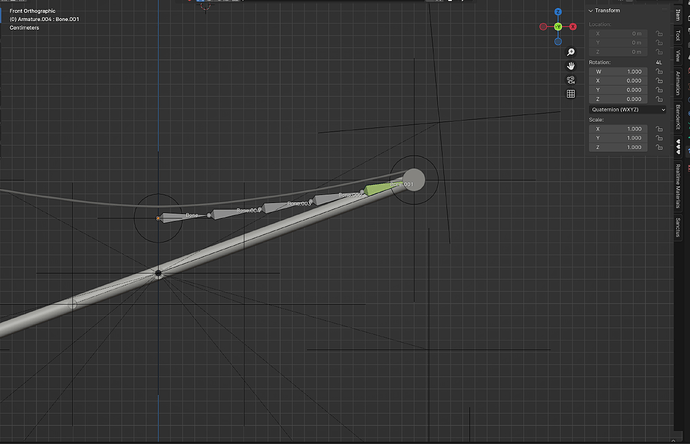Click the green Y axis circle in the gizmo center
The image size is (690, 444).
click(558, 27)
